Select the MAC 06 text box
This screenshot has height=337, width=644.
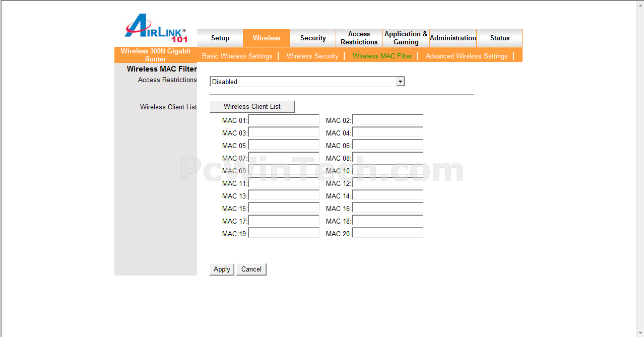point(388,145)
